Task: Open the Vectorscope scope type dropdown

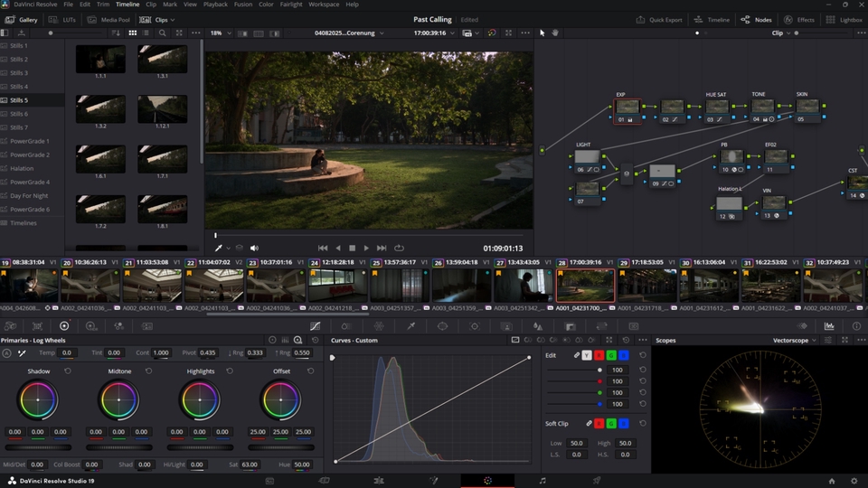Action: pyautogui.click(x=795, y=341)
